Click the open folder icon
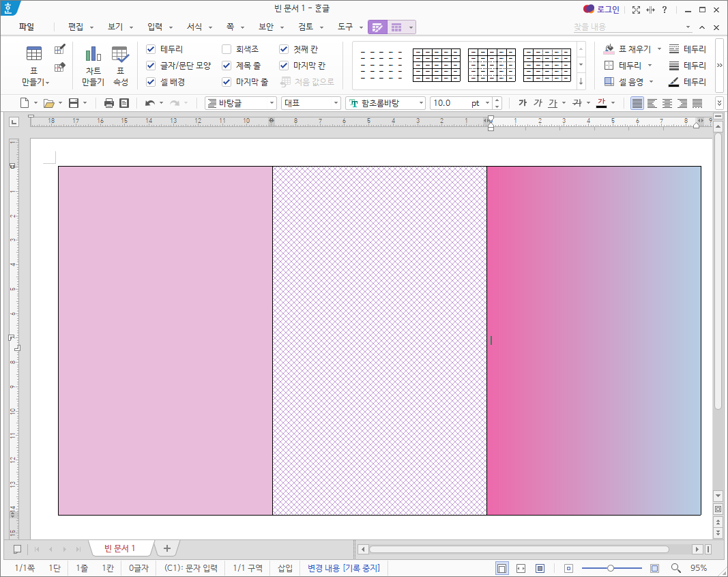728x577 pixels. tap(48, 103)
